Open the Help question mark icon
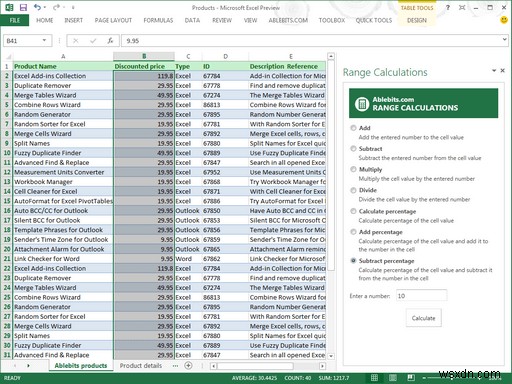 click(448, 7)
